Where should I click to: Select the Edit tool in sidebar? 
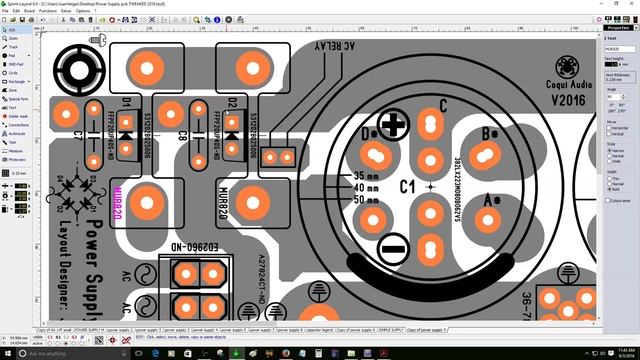(x=16, y=30)
